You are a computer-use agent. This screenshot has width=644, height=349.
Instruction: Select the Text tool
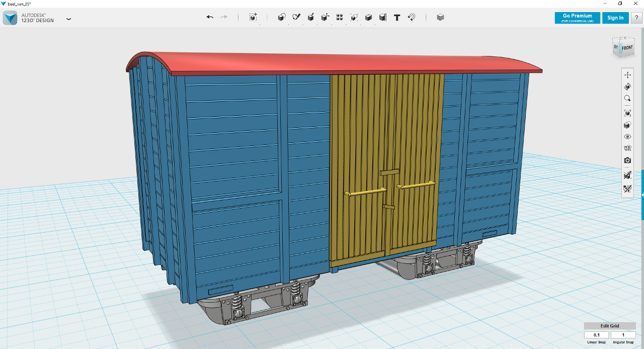[397, 17]
